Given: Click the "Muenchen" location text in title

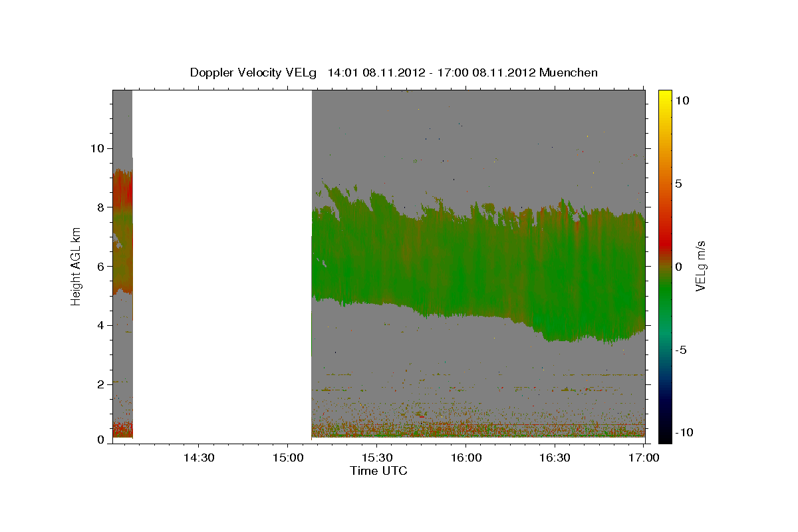Looking at the screenshot, I should 569,72.
